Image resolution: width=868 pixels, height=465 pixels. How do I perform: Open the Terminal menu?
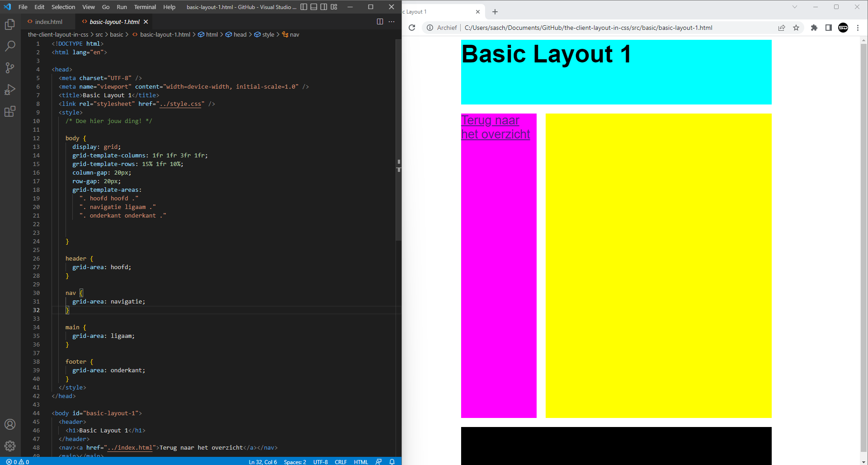click(145, 7)
